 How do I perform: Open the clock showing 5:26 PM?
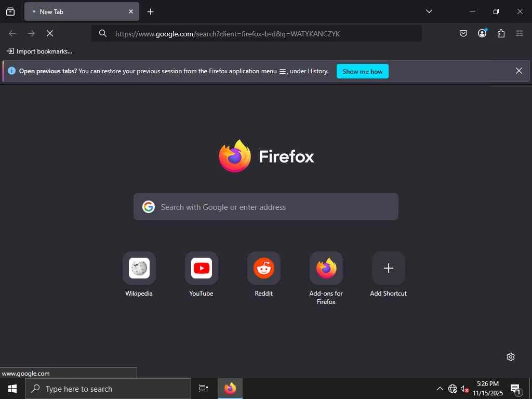pos(488,389)
